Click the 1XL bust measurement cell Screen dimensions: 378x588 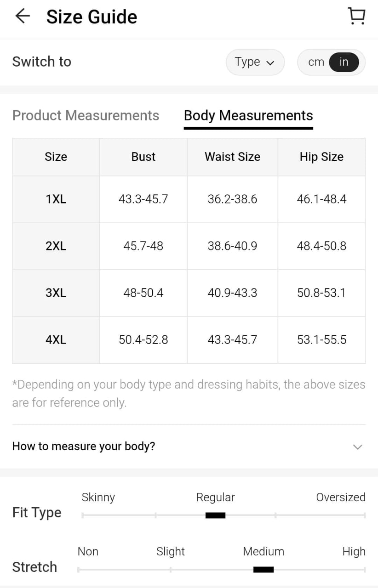pos(143,199)
